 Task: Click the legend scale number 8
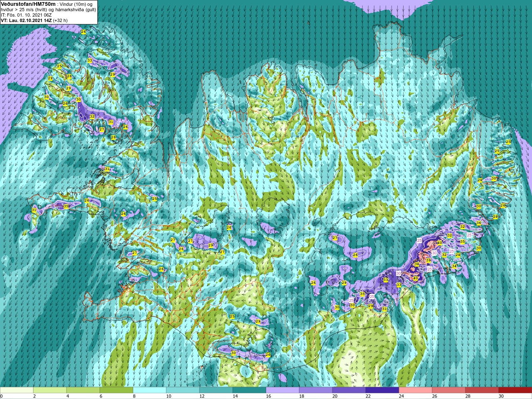(x=134, y=396)
